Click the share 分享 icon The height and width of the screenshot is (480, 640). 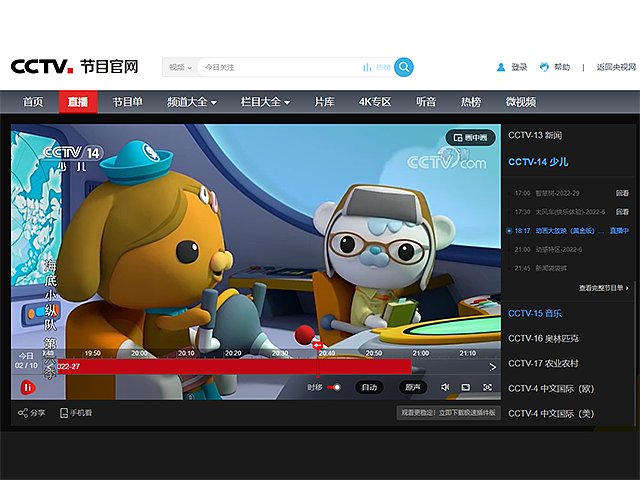[23, 413]
